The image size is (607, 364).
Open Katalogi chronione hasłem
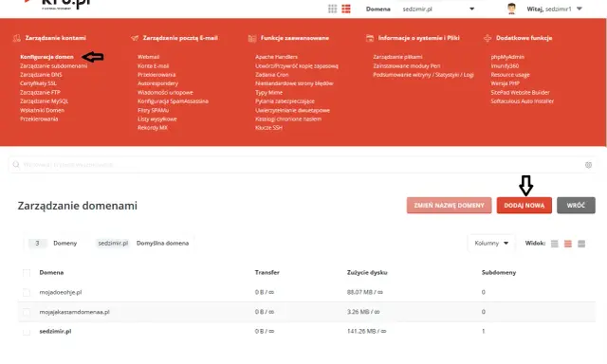click(x=288, y=118)
